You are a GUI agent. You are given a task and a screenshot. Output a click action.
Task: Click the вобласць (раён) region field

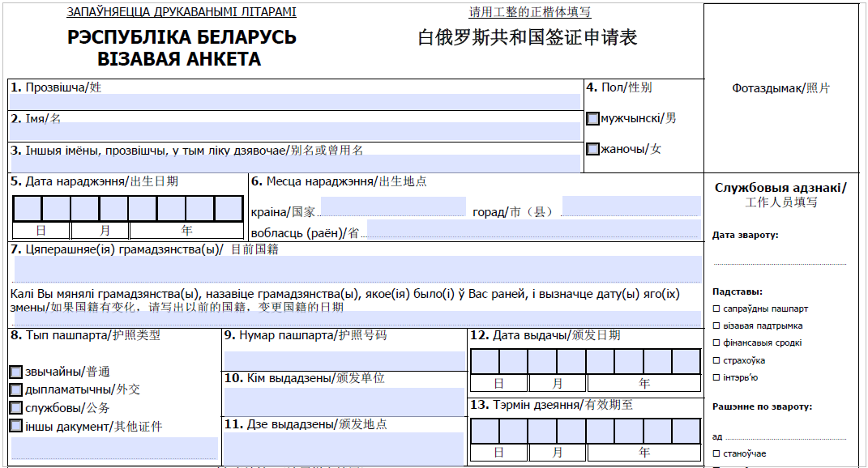click(533, 229)
